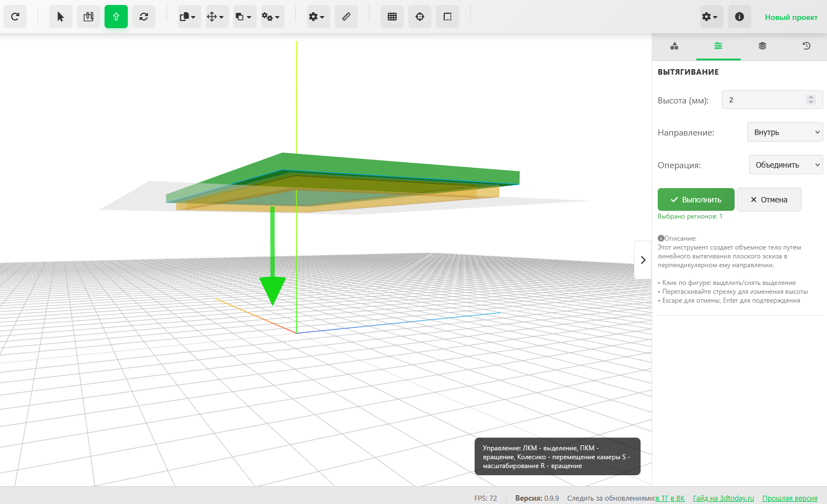This screenshot has width=827, height=504.
Task: Collapse the side panel with chevron
Action: coord(643,260)
